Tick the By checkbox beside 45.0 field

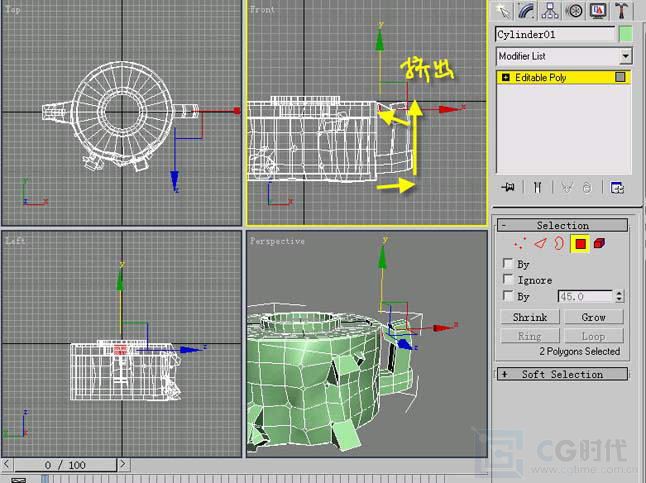tap(508, 296)
